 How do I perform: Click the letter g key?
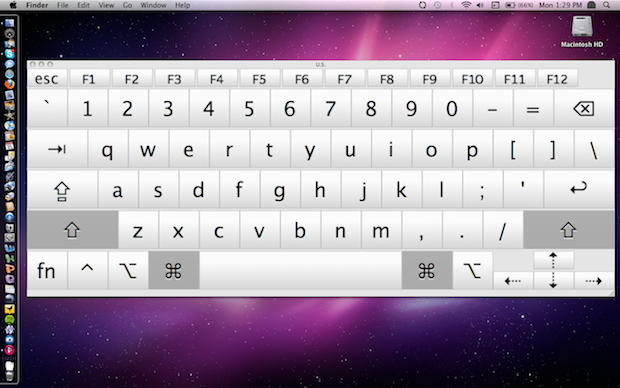[280, 190]
